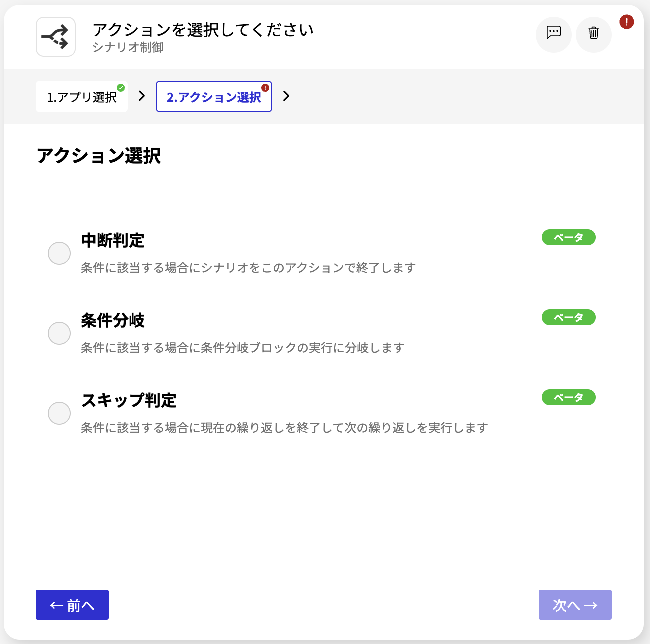Click the シナリオ制御 subtitle text
This screenshot has height=644, width=650.
128,47
